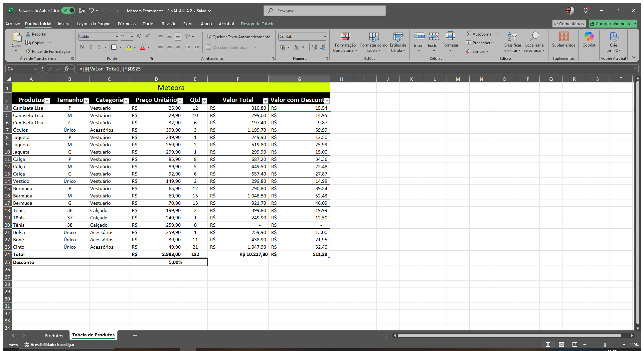Open the Copilot icon
644x351 pixels.
pos(589,36)
